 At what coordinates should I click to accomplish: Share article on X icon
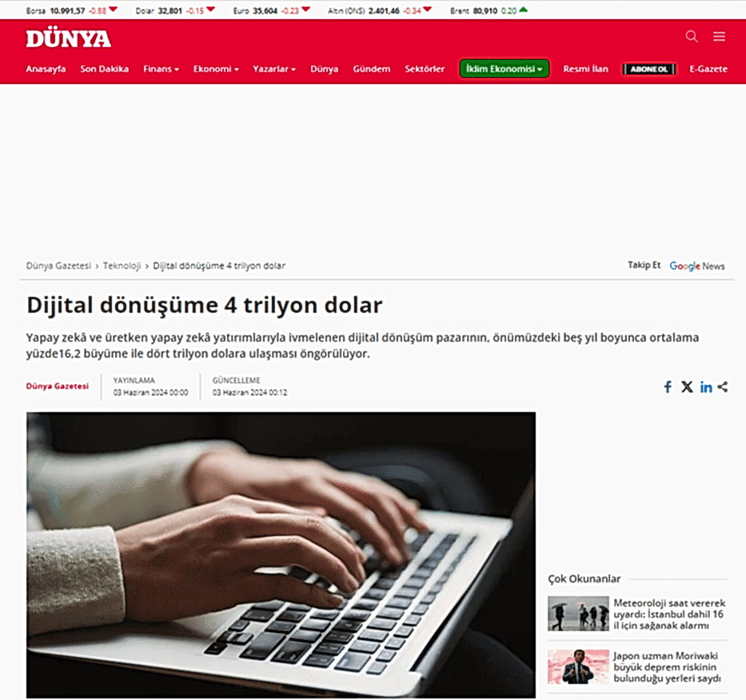[687, 387]
